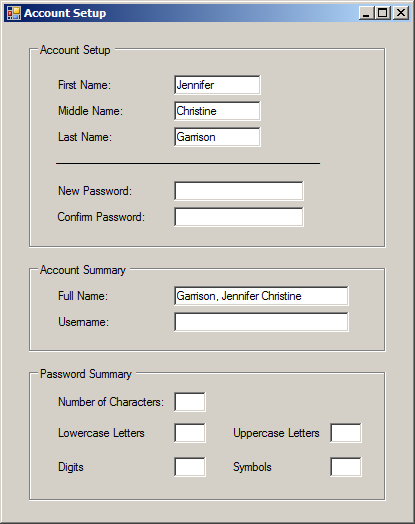Select the Middle Name text box
The width and height of the screenshot is (415, 524).
tap(217, 111)
